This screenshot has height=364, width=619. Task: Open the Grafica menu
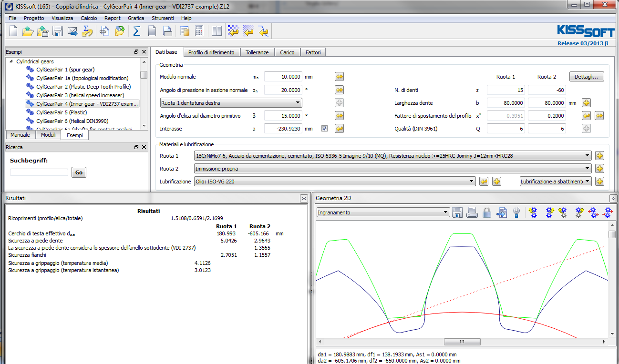pos(136,18)
